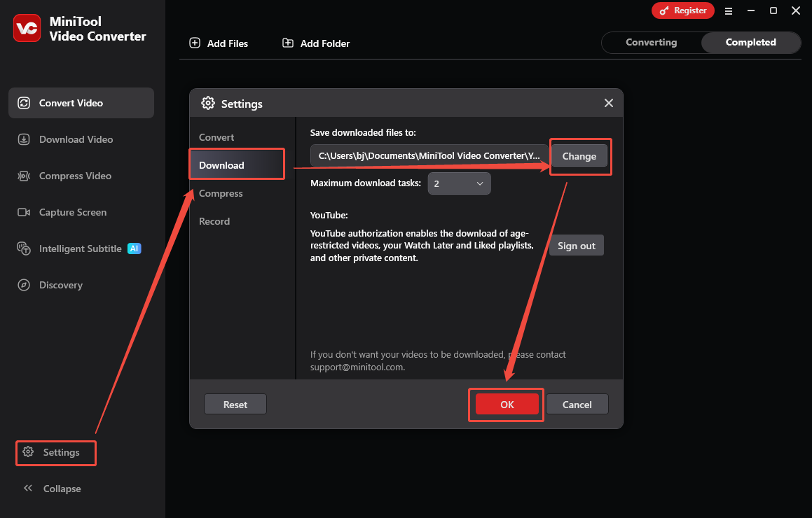
Task: Click the downloaded files path field
Action: (428, 155)
